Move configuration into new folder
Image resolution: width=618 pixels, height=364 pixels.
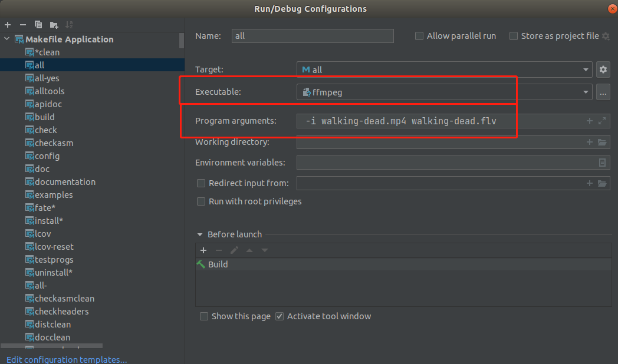(54, 25)
